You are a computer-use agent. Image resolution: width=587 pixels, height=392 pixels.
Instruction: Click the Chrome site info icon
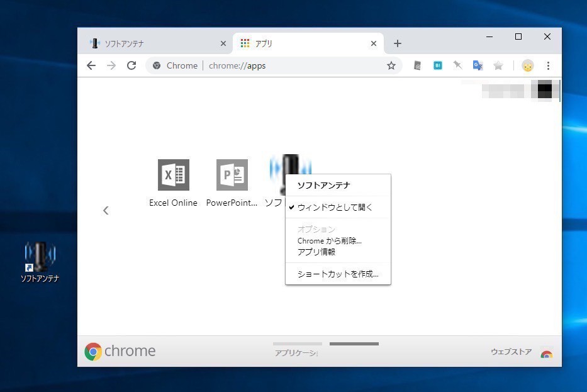[x=157, y=65]
